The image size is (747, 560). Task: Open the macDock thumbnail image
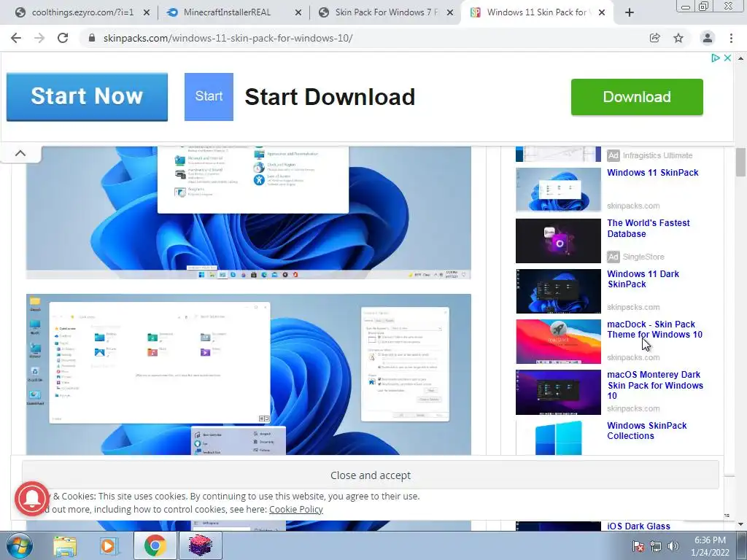coord(558,341)
